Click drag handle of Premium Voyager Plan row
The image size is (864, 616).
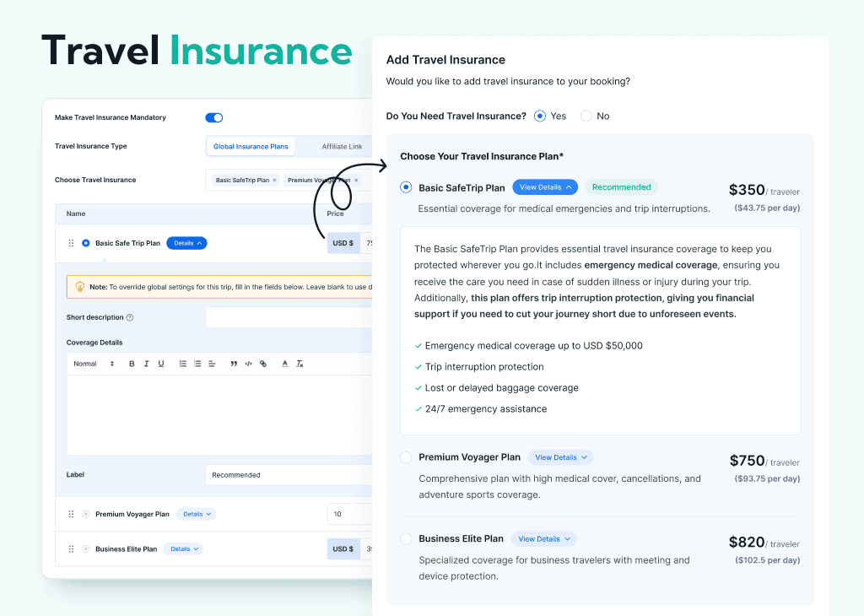pos(71,514)
